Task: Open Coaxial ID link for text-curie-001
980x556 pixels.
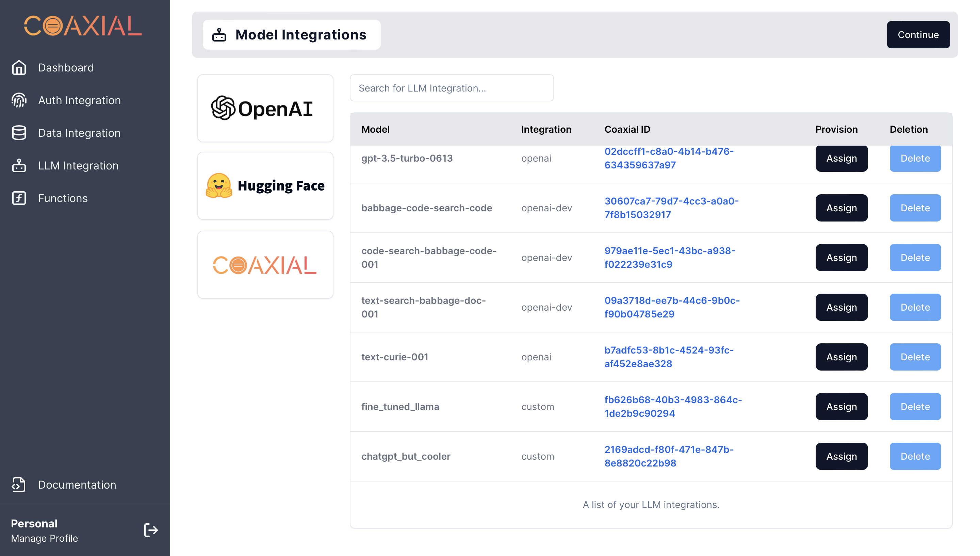Action: pos(669,357)
